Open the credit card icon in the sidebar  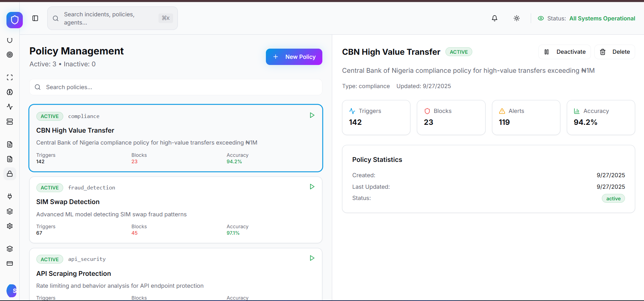click(10, 264)
